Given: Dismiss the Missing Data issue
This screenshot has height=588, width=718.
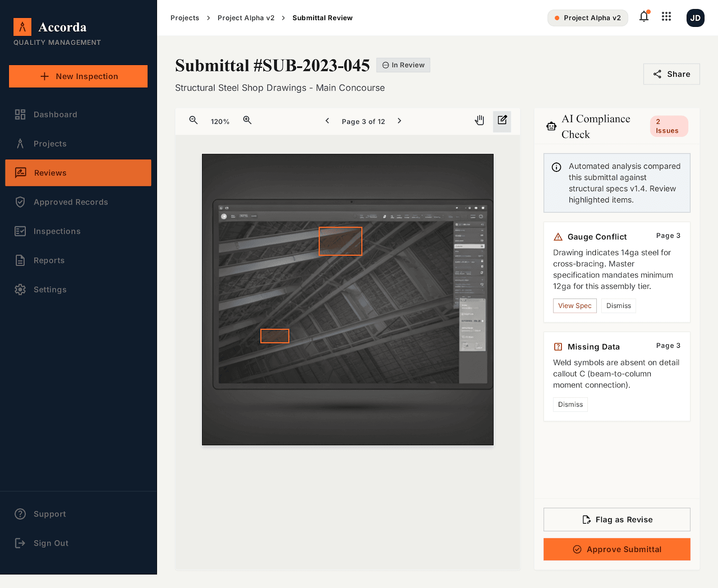Looking at the screenshot, I should (570, 404).
